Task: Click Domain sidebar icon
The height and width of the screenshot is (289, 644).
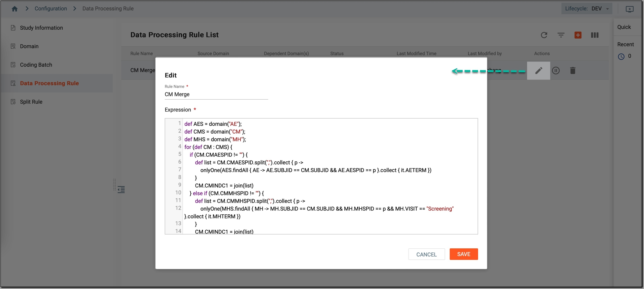Action: click(13, 46)
